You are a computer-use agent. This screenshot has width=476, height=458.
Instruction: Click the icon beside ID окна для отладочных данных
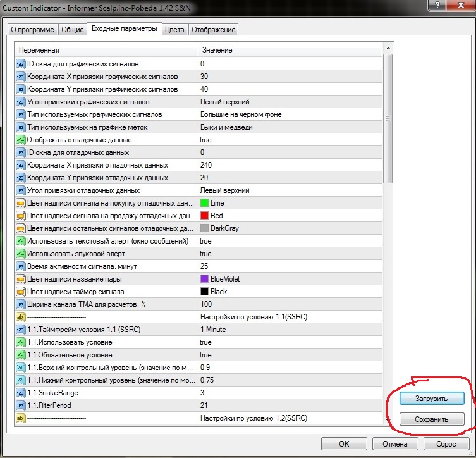click(x=20, y=152)
